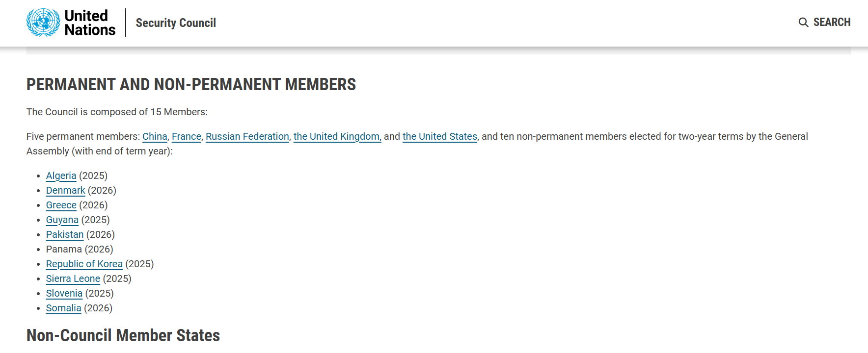The image size is (868, 353).
Task: Follow the Russian Federation link
Action: [247, 136]
